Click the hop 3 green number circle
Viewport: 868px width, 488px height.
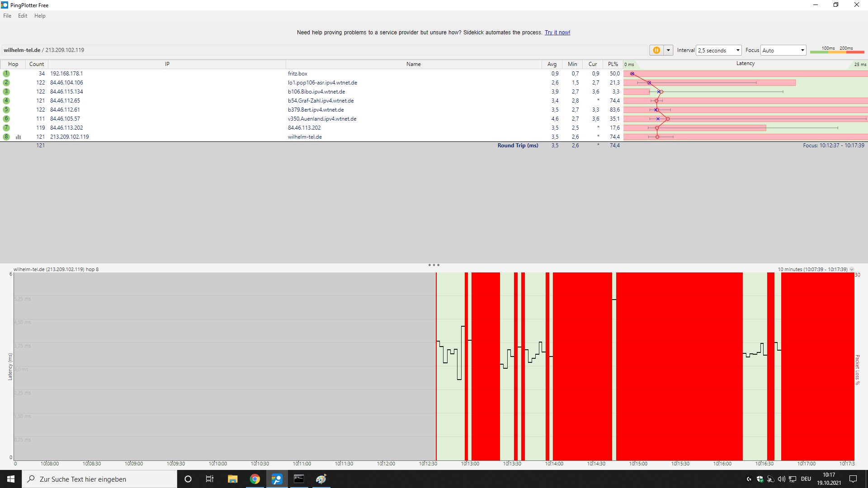[x=6, y=92]
